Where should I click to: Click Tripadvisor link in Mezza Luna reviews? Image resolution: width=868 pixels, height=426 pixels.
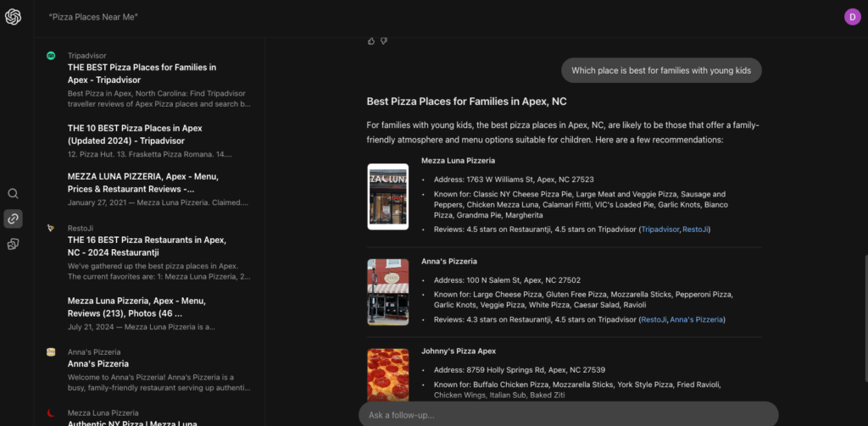click(660, 229)
